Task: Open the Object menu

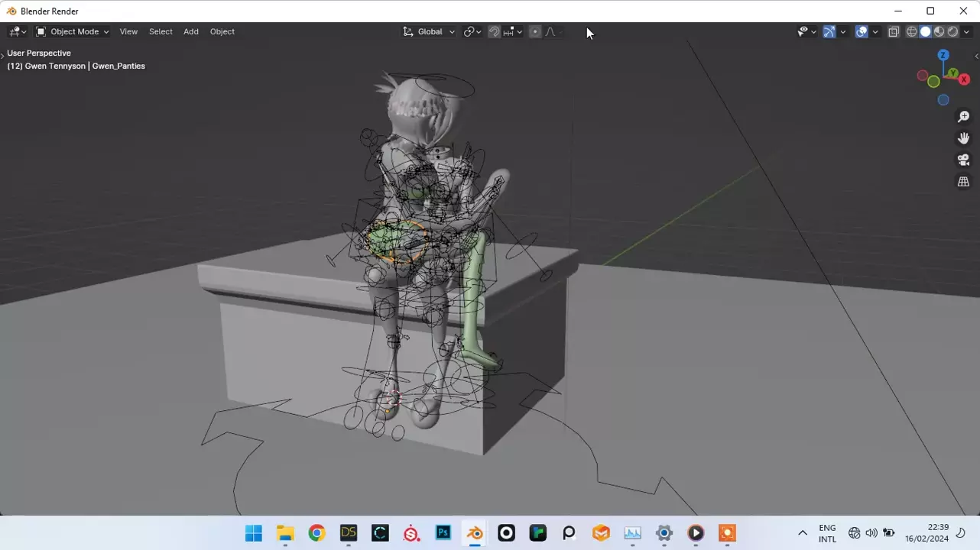Action: [222, 32]
